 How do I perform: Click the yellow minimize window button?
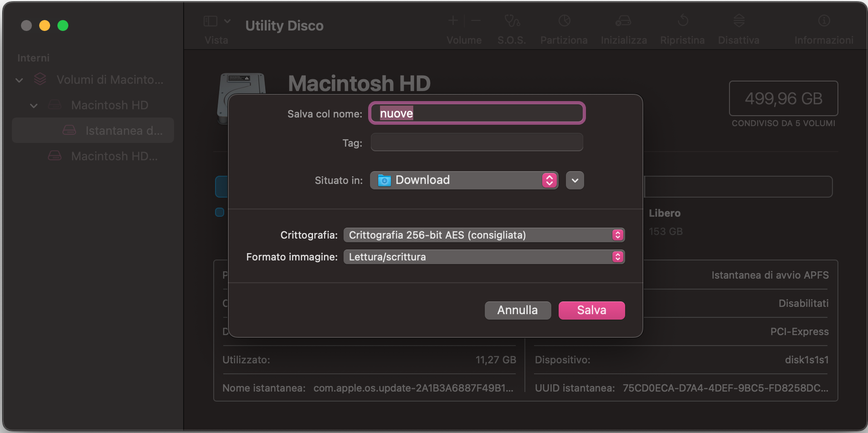pos(45,25)
